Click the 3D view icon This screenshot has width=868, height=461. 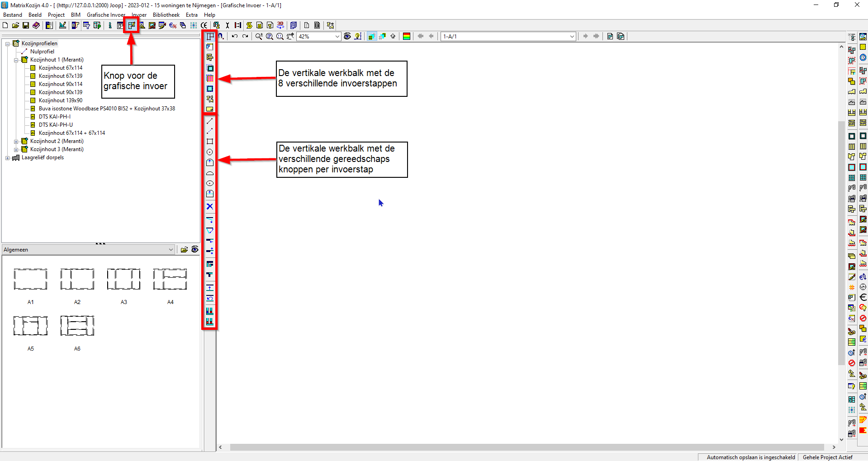tap(280, 25)
